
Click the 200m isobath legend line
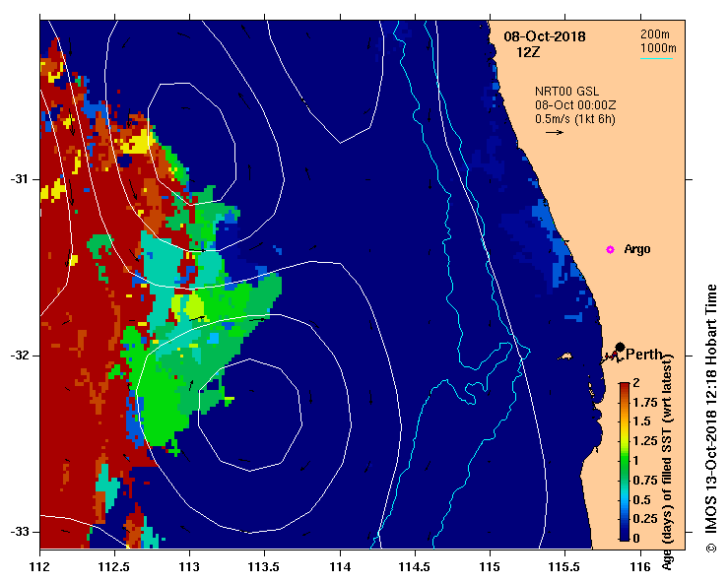coord(656,42)
